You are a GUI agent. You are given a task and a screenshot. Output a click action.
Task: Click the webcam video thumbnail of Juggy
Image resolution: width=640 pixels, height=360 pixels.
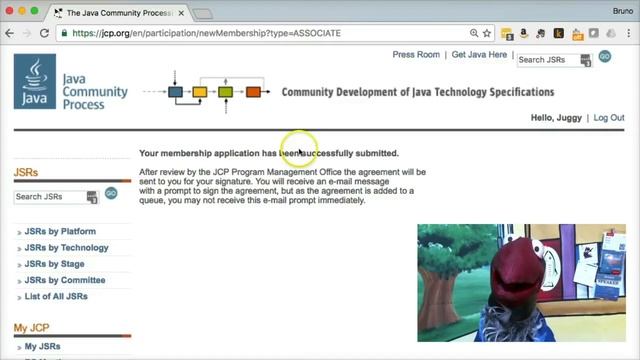pos(521,282)
